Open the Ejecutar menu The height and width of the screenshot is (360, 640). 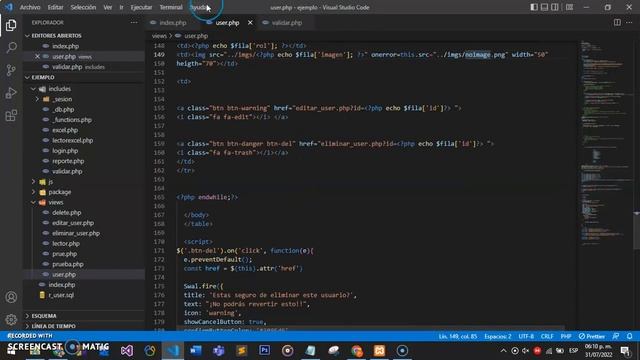(141, 7)
